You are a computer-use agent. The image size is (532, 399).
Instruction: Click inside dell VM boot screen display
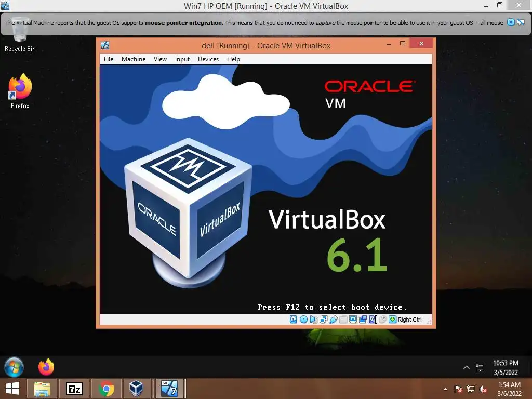(x=266, y=189)
